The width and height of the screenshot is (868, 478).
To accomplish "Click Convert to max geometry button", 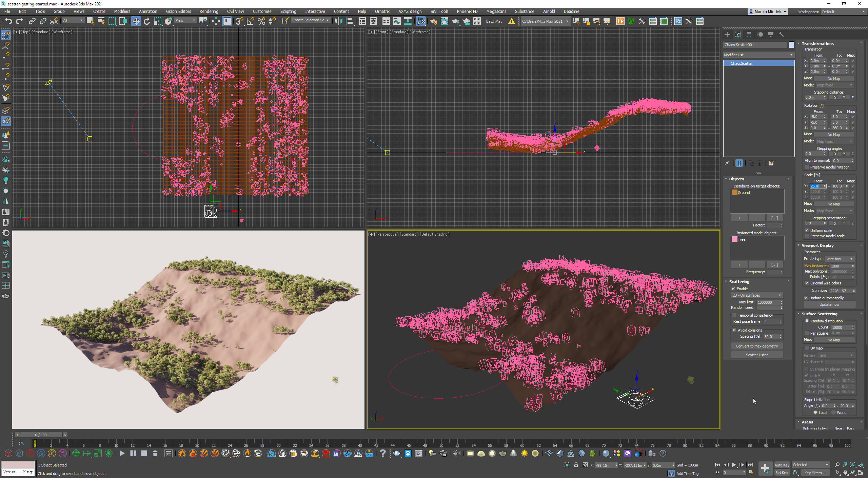I will pyautogui.click(x=757, y=346).
